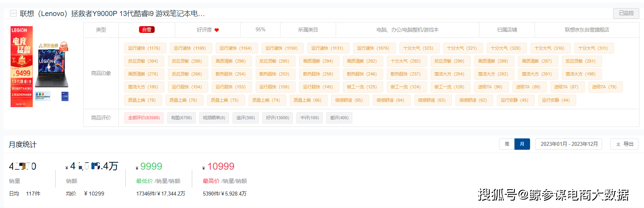Open the date range field 2023年01月 - 2023年12月

[x=568, y=144]
